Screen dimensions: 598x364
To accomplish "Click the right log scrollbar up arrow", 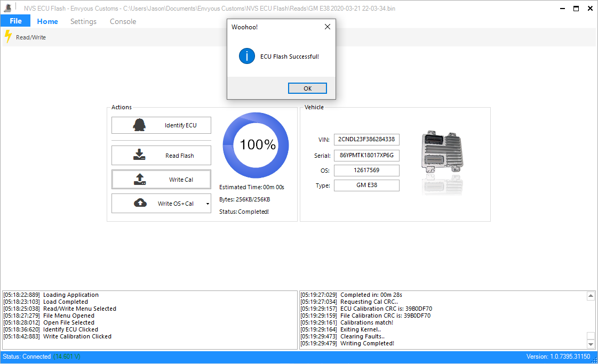I will coord(591,296).
